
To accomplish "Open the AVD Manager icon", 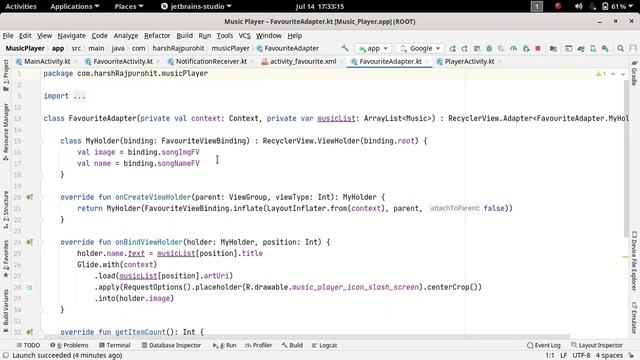I will 593,49.
